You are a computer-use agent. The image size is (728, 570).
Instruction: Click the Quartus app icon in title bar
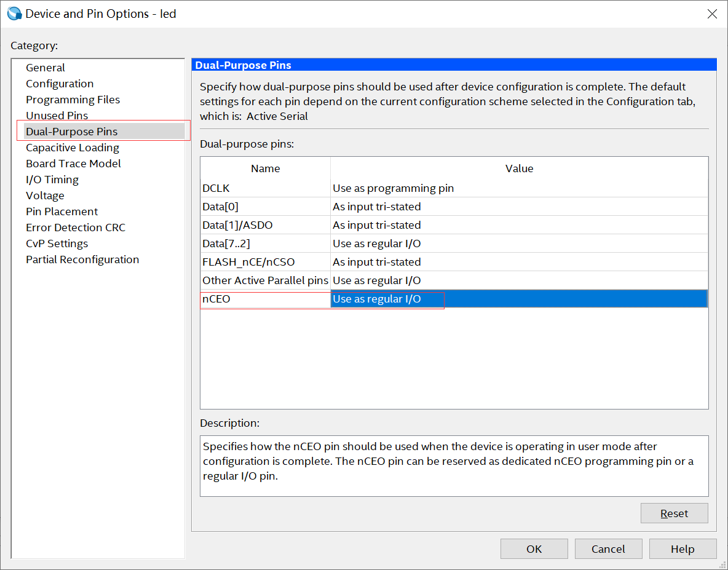[14, 14]
